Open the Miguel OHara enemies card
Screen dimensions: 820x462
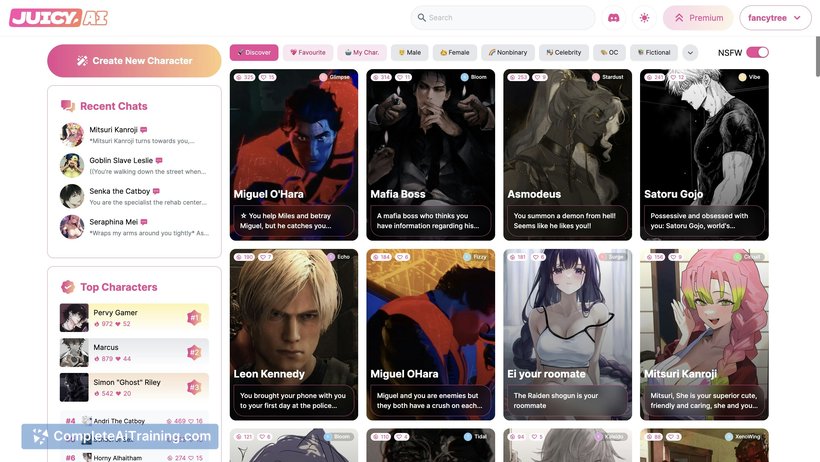point(430,334)
